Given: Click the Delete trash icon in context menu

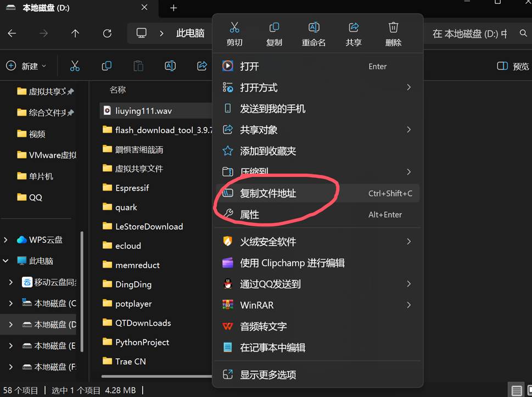Looking at the screenshot, I should coord(393,33).
